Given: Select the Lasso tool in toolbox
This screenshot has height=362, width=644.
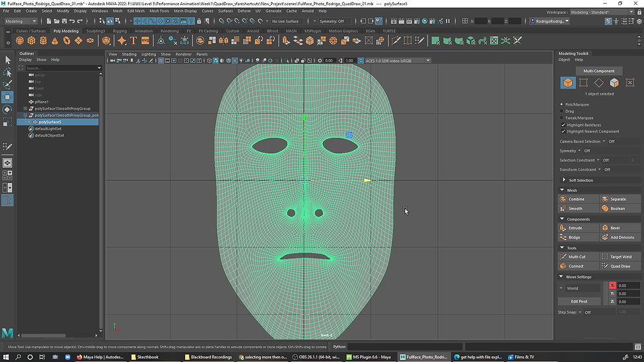Looking at the screenshot, I should click(7, 72).
